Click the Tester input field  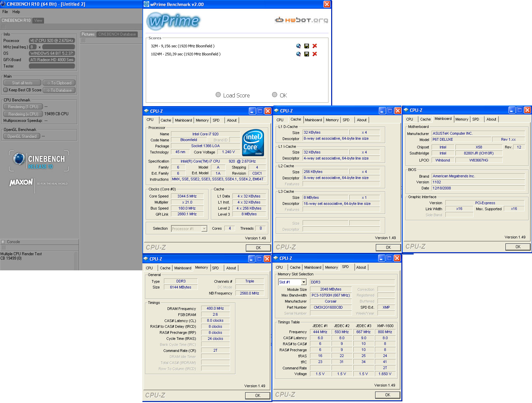tap(52, 66)
